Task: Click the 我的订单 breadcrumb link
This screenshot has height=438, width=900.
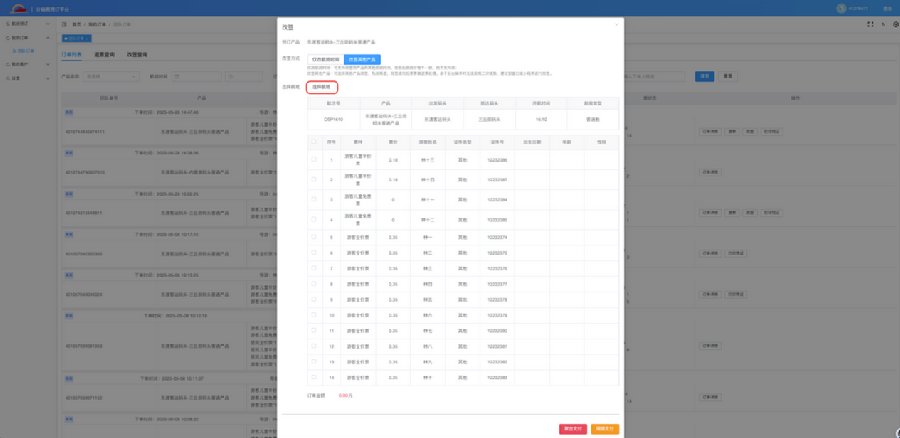Action: tap(96, 24)
